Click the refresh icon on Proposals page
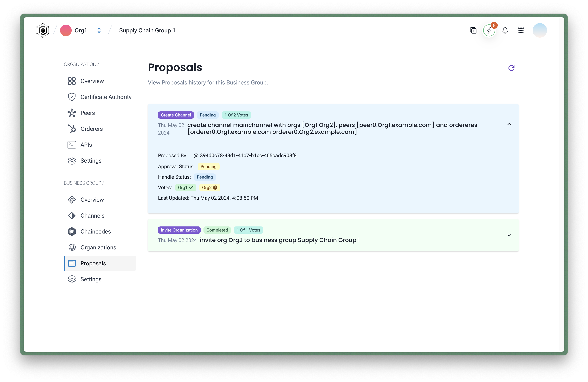 (511, 68)
